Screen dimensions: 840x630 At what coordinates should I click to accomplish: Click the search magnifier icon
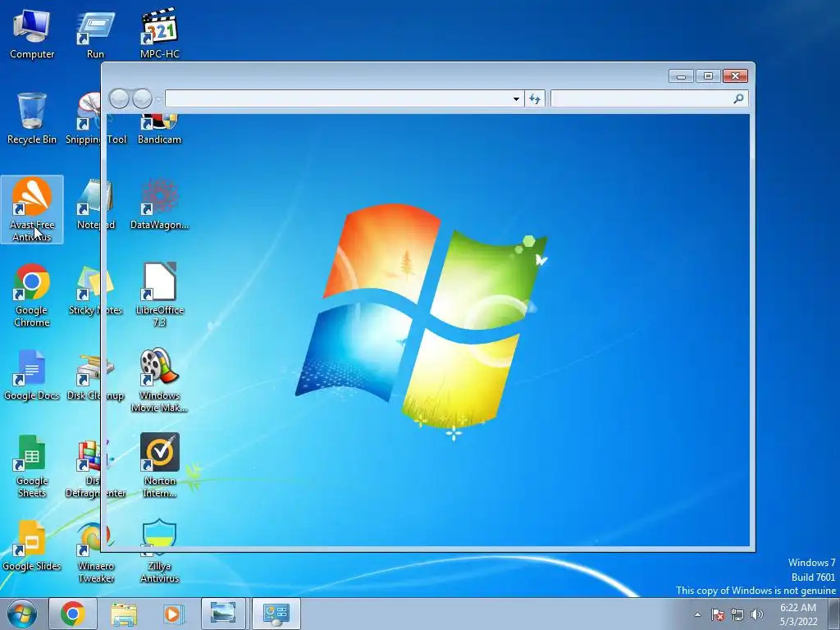(x=739, y=98)
